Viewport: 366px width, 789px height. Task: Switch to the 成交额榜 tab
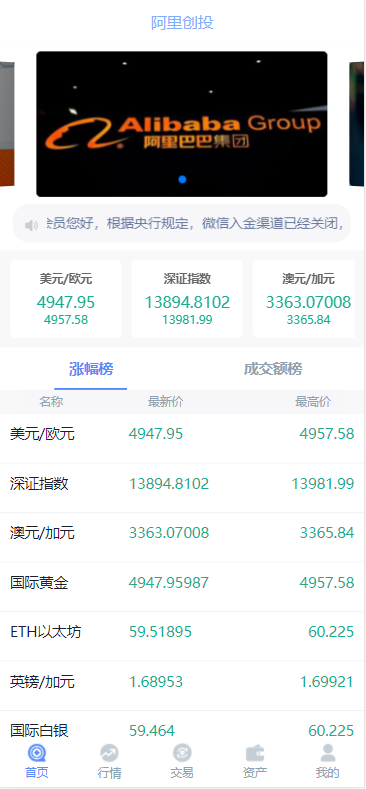tap(273, 369)
